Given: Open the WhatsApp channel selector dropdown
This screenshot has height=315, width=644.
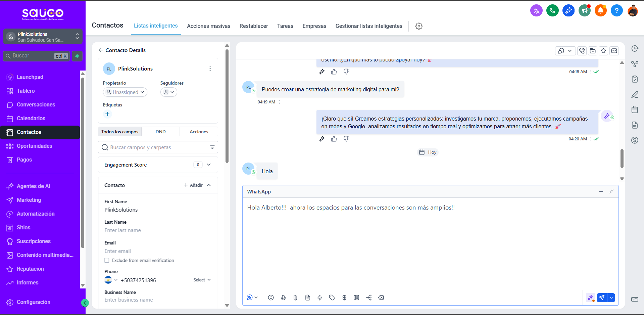Looking at the screenshot, I should point(252,298).
